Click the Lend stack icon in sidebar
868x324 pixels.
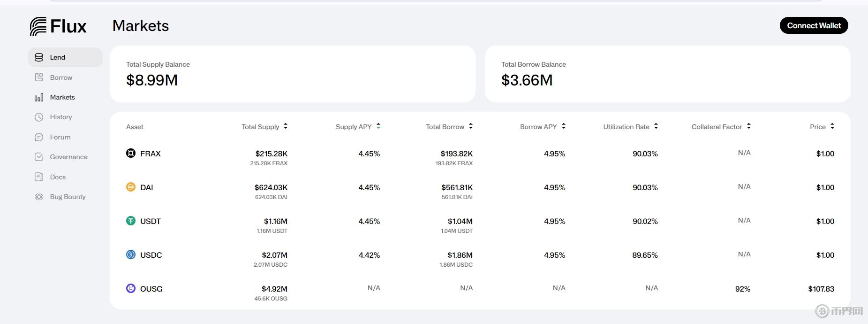click(39, 57)
